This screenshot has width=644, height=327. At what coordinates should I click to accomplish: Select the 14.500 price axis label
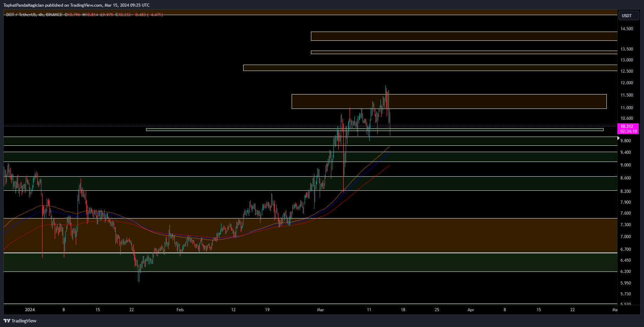coord(627,29)
